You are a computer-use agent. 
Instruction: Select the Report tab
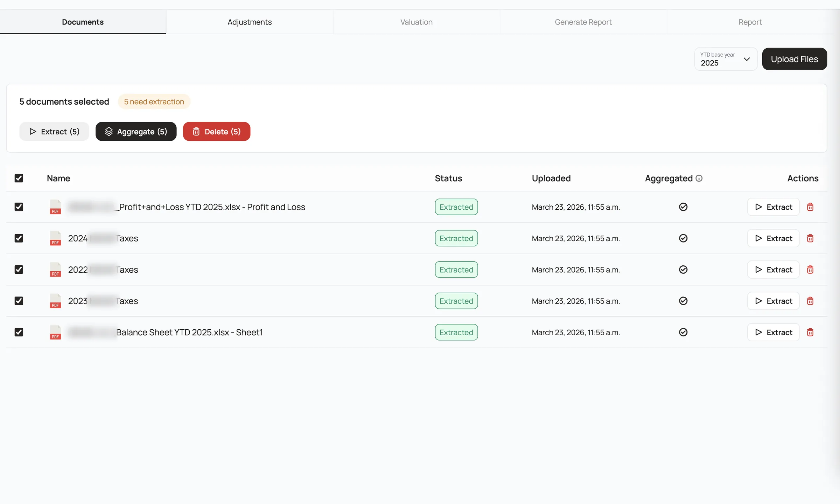[750, 22]
